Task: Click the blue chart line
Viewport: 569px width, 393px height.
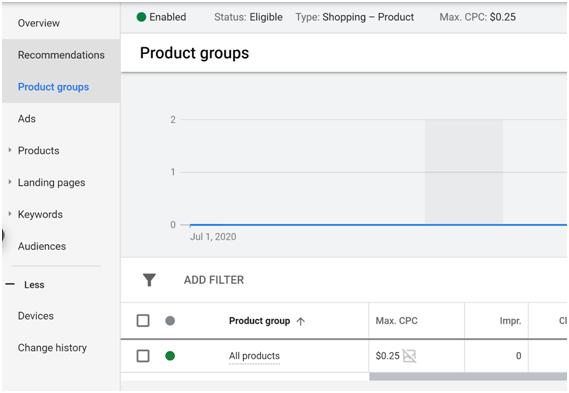Action: (378, 225)
